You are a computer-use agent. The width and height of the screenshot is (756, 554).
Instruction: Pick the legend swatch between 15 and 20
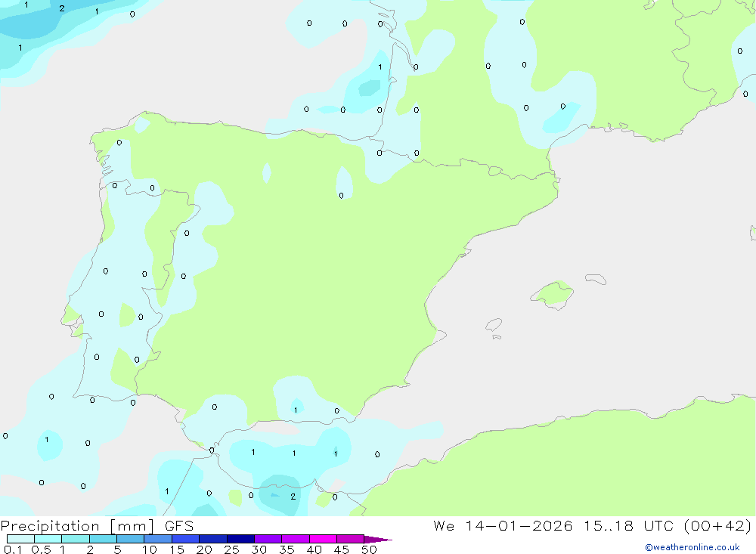tap(186, 539)
